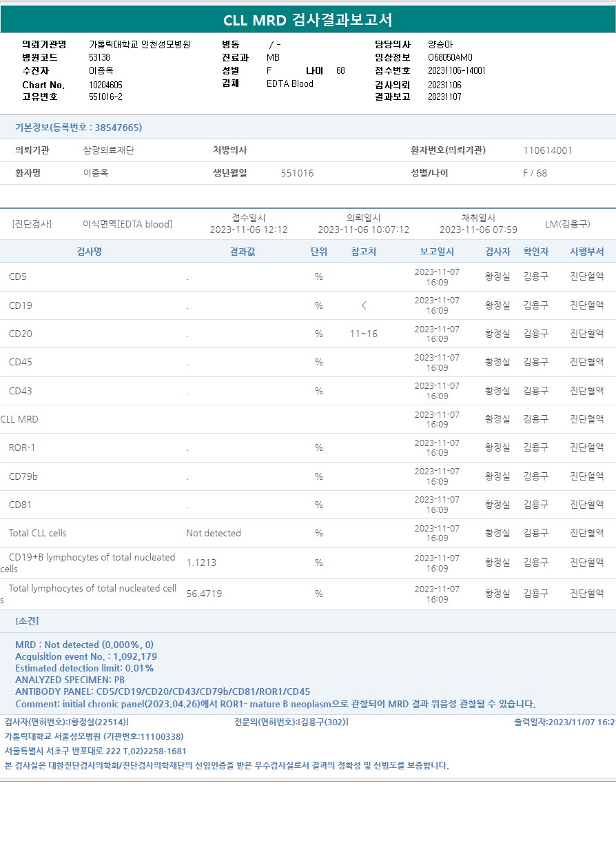
Task: Click result value 1.1213
Action: (x=201, y=563)
